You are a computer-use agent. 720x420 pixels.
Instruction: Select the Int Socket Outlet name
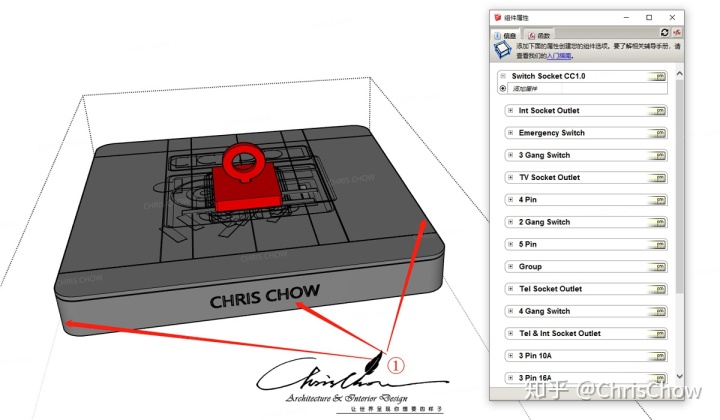pyautogui.click(x=549, y=111)
